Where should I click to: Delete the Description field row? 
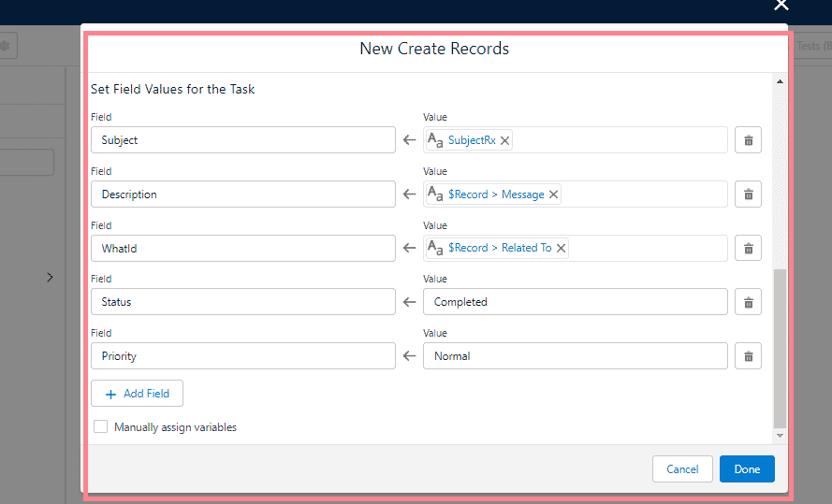coord(748,194)
